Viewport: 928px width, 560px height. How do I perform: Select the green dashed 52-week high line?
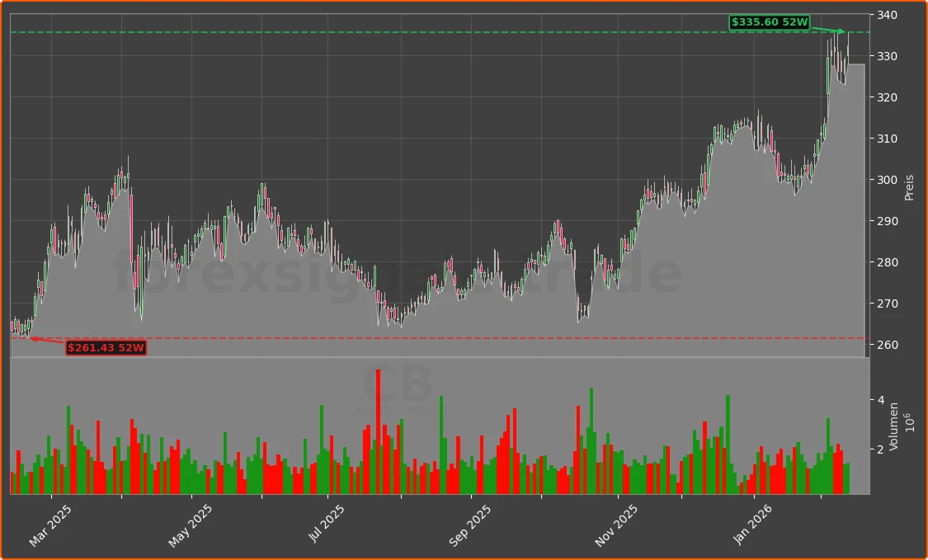tap(412, 31)
